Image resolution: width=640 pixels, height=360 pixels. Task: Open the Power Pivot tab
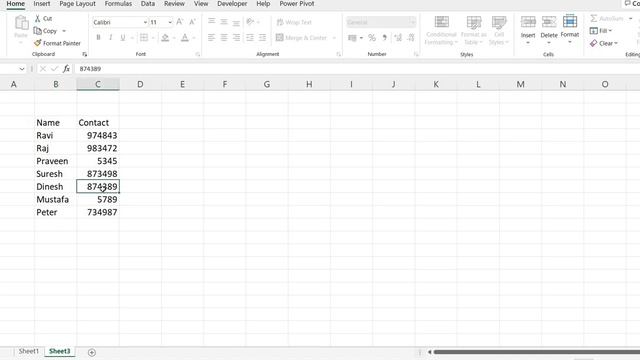tap(297, 4)
